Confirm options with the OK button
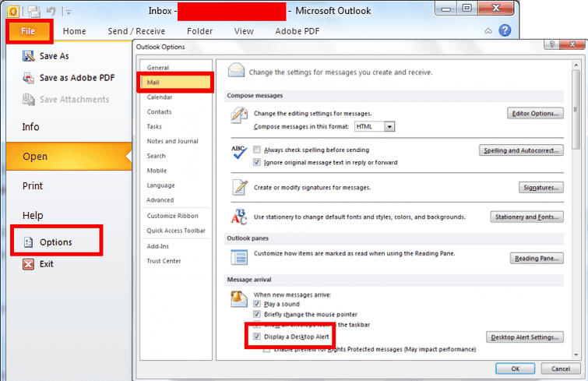588x381 pixels. (x=516, y=369)
